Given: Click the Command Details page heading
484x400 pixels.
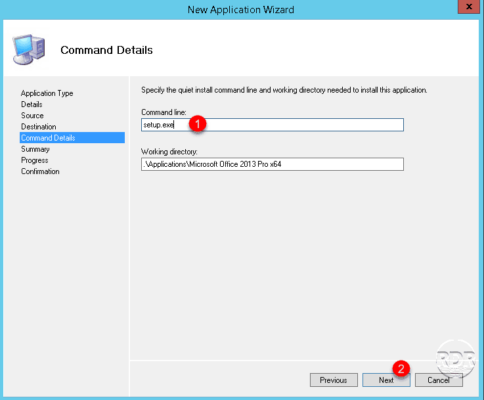Looking at the screenshot, I should pyautogui.click(x=107, y=50).
